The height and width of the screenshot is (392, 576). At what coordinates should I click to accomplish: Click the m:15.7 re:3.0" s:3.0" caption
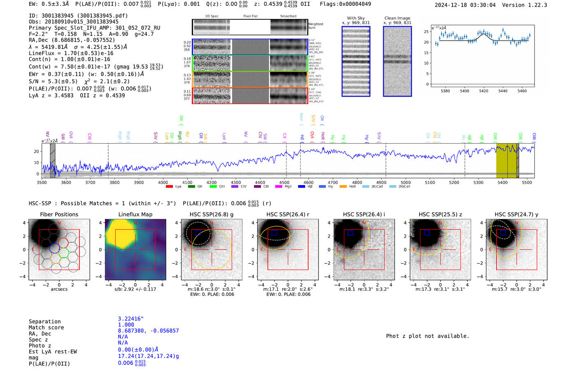pos(517,289)
